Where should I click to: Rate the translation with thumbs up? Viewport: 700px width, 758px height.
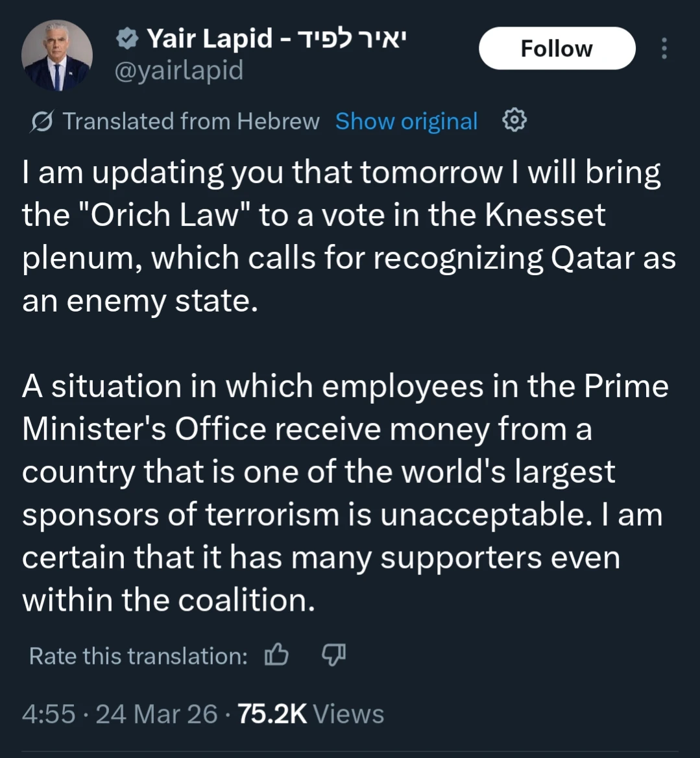276,655
